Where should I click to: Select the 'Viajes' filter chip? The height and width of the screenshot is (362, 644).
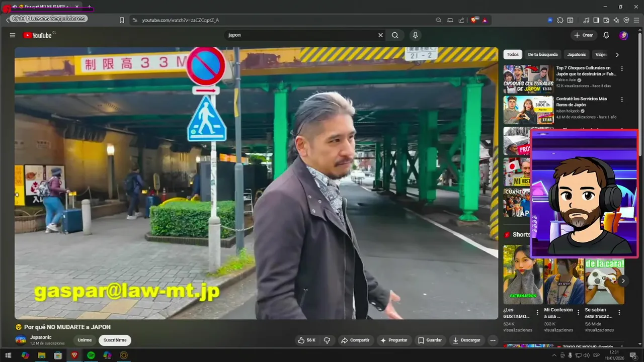click(600, 54)
